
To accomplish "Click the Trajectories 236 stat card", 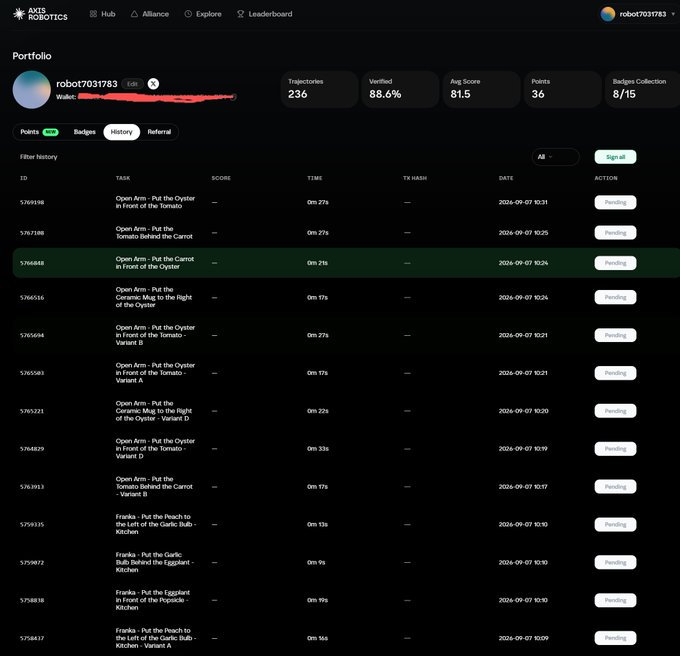I will tap(320, 89).
